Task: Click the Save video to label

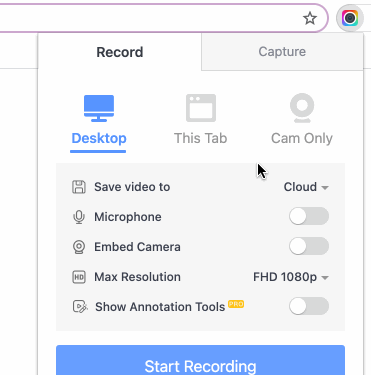Action: point(132,187)
